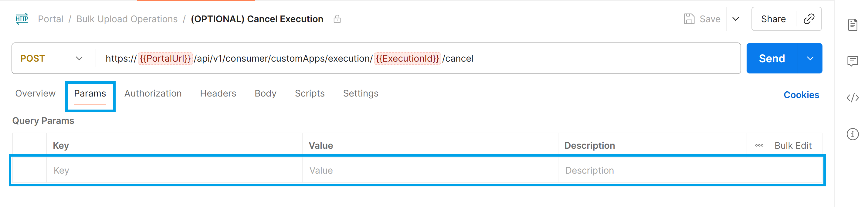Navigate to Bulk Upload Operations breadcrumb
The width and height of the screenshot is (868, 207).
[x=127, y=19]
